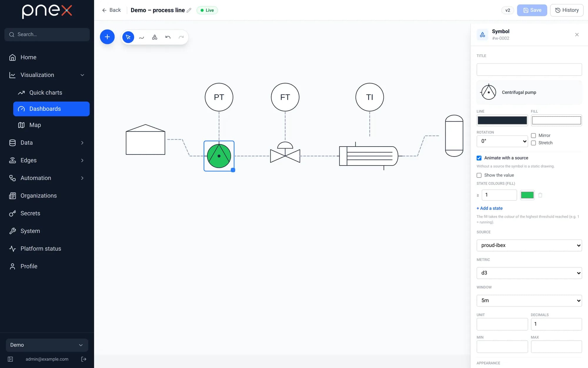Select the TI instrument circle
The image size is (588, 368).
[x=370, y=97]
